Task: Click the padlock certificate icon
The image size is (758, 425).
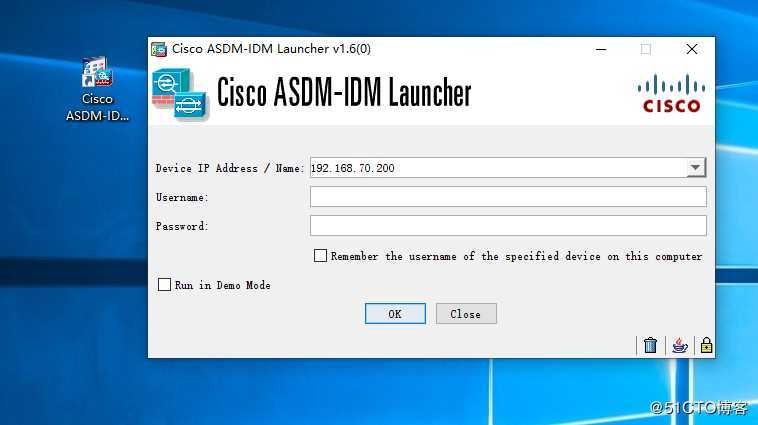Action: [706, 345]
